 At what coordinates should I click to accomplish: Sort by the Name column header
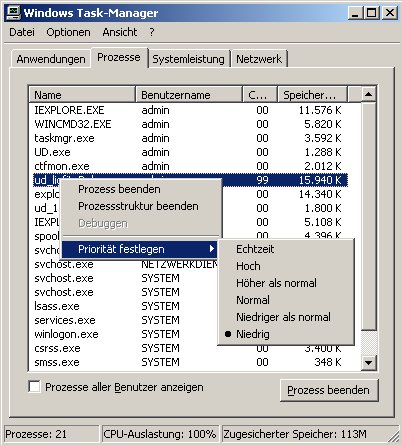tap(82, 95)
